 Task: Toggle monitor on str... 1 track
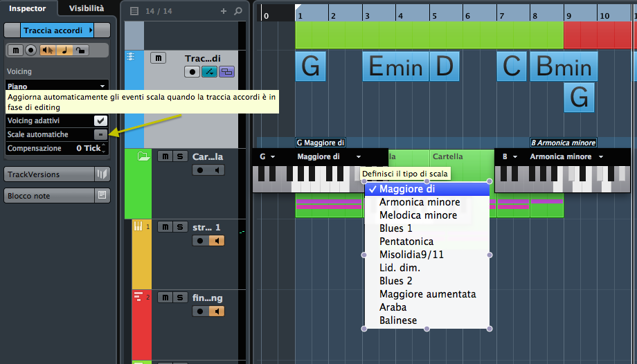pos(217,241)
